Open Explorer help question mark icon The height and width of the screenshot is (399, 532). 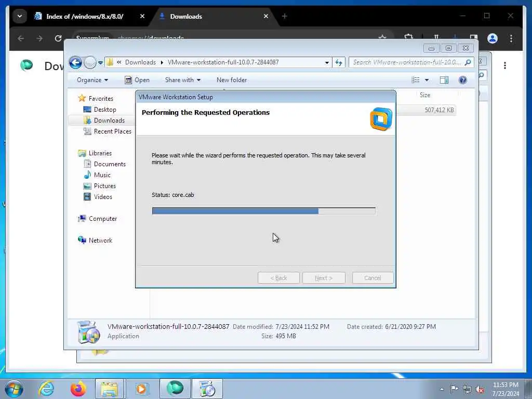tap(463, 80)
